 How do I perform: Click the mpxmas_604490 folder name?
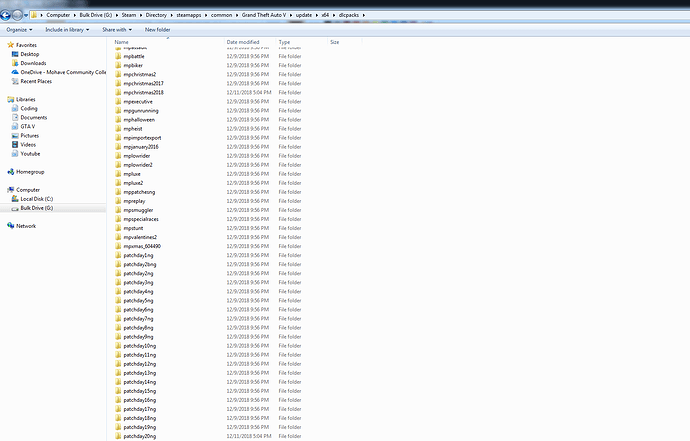pos(142,246)
